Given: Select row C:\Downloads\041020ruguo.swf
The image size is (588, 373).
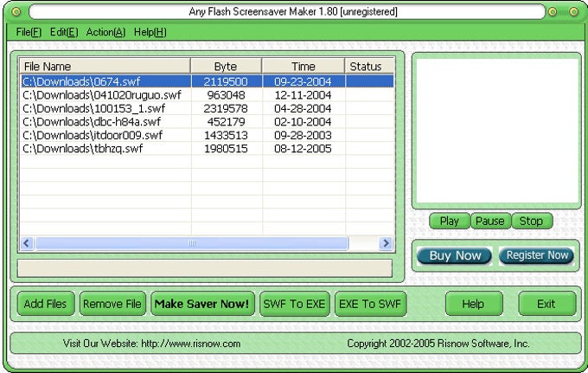Looking at the screenshot, I should coord(207,95).
